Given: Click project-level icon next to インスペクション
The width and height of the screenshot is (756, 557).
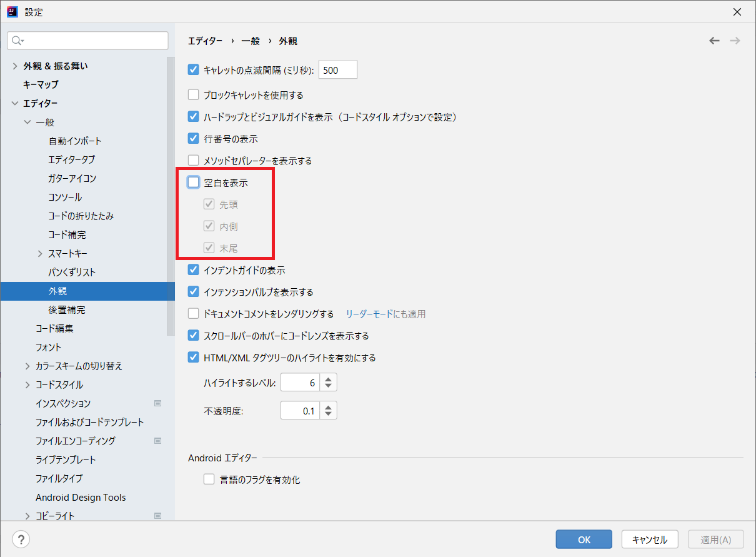Looking at the screenshot, I should pyautogui.click(x=157, y=403).
